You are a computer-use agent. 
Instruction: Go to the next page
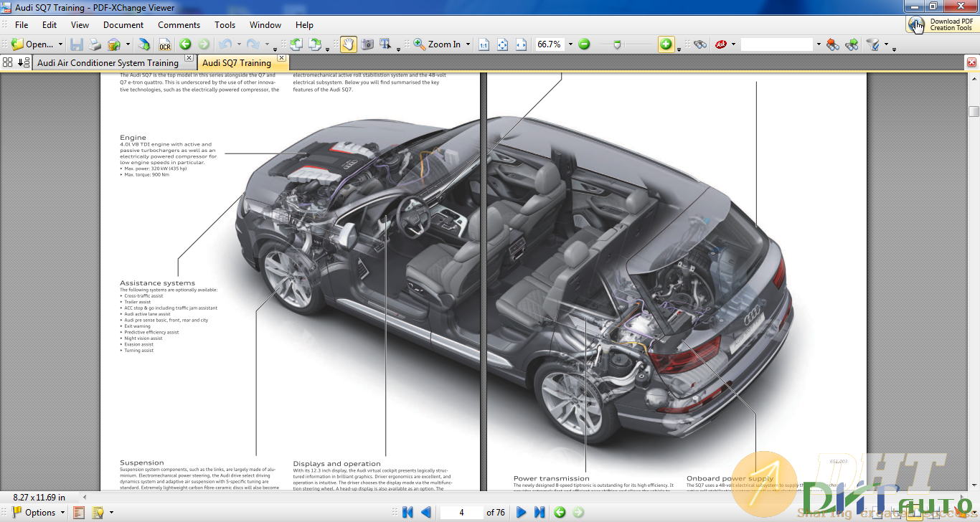pos(522,512)
